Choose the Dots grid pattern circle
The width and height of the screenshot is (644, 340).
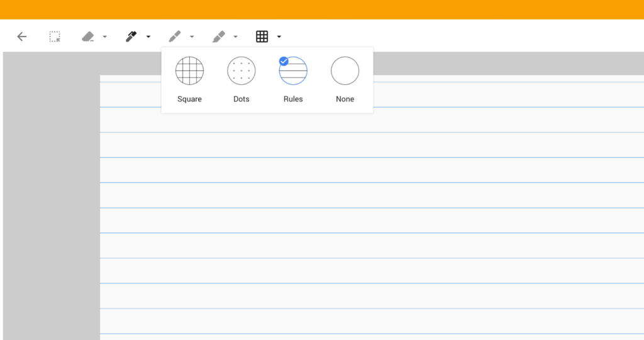pos(241,71)
